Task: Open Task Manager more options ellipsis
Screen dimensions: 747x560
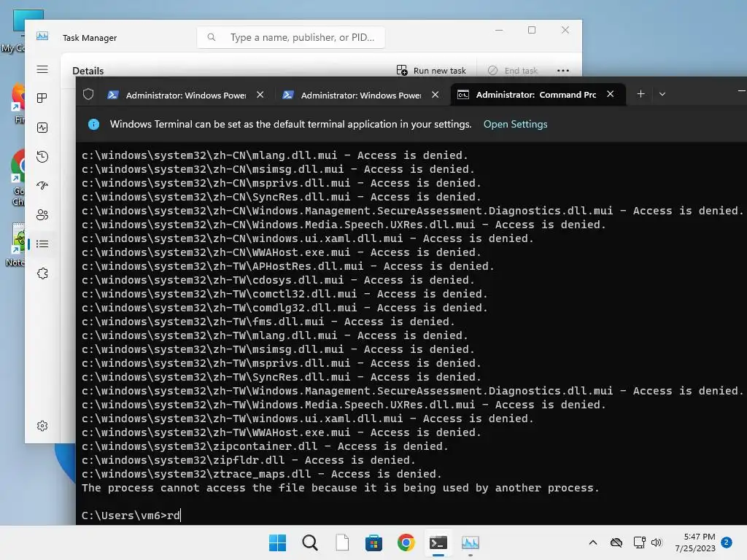Action: 563,71
